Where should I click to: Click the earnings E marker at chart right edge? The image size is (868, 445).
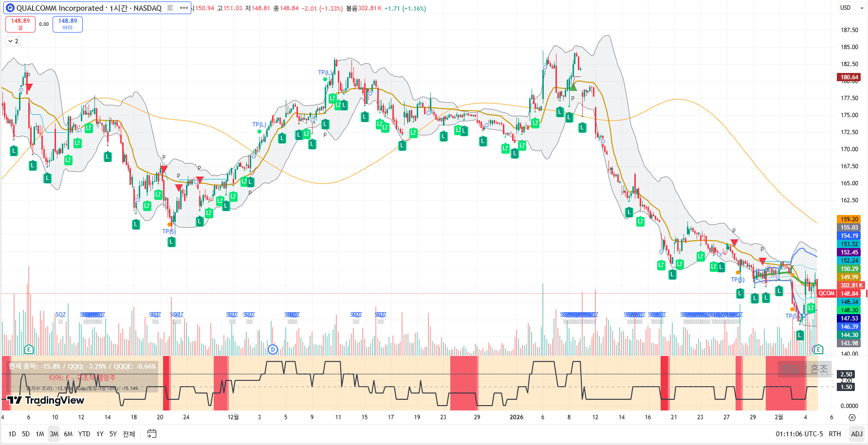click(x=818, y=349)
